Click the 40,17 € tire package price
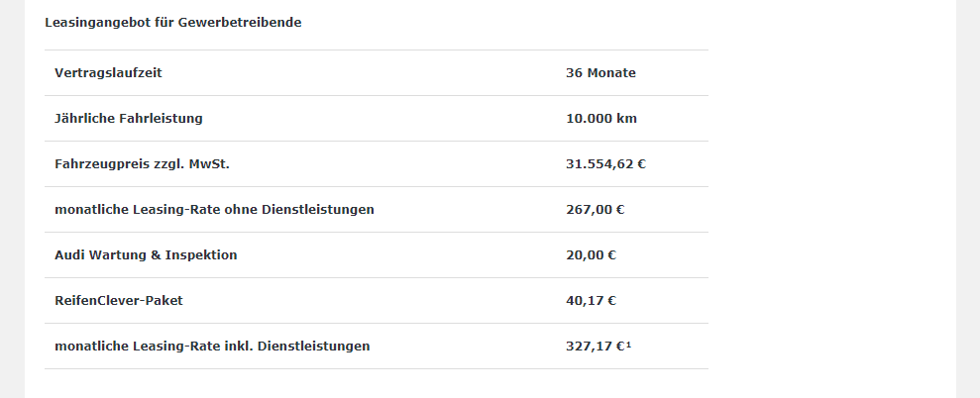This screenshot has height=398, width=980. tap(591, 301)
